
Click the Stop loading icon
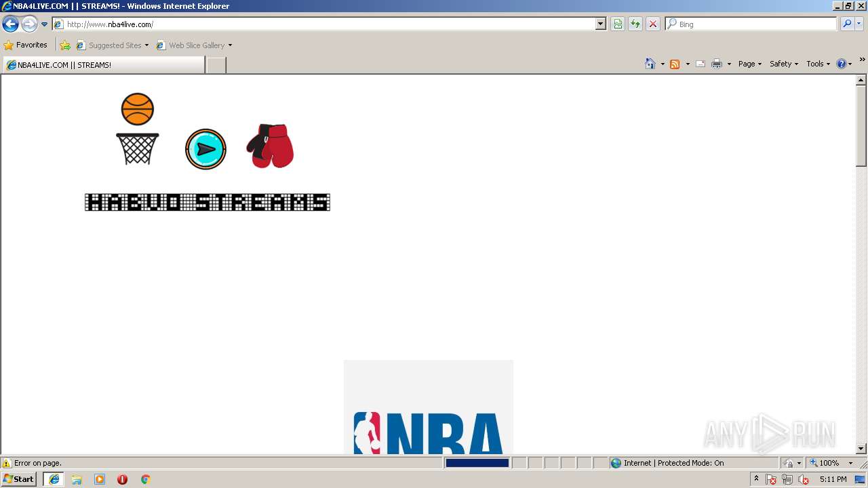click(x=653, y=24)
